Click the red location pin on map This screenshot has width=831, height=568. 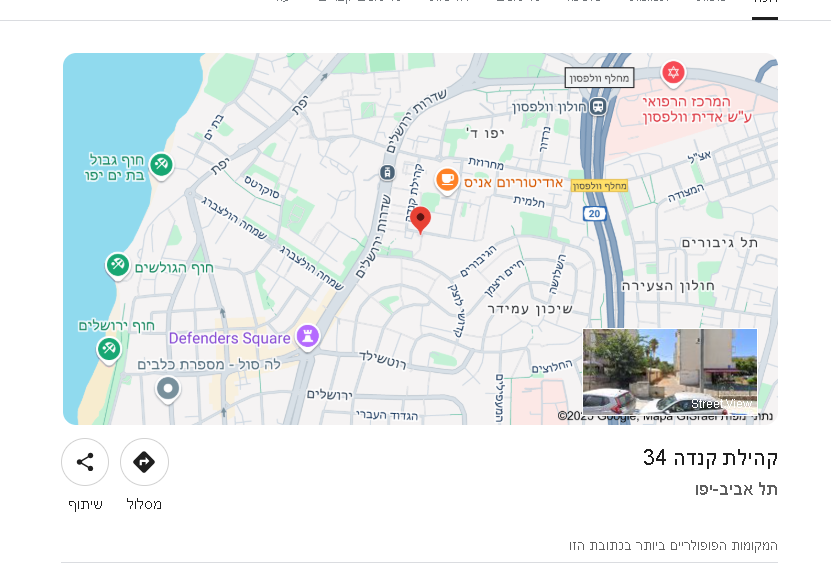(x=421, y=220)
